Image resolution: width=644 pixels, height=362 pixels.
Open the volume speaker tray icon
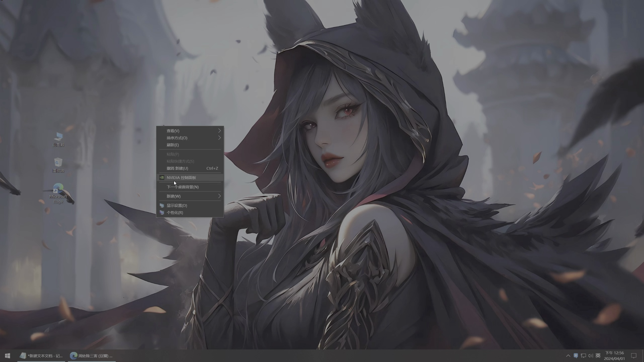591,356
